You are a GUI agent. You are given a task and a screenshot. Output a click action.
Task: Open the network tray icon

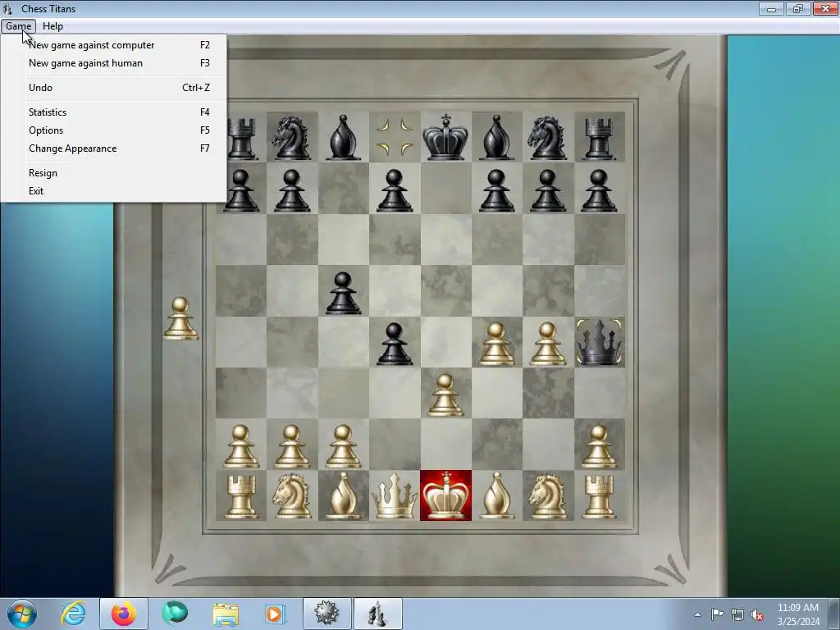[x=737, y=614]
